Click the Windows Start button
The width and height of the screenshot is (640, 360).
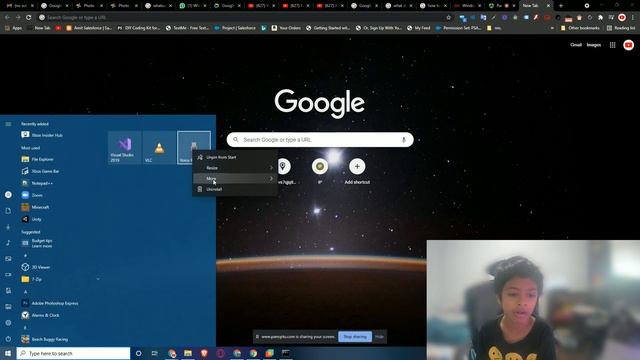pos(8,353)
